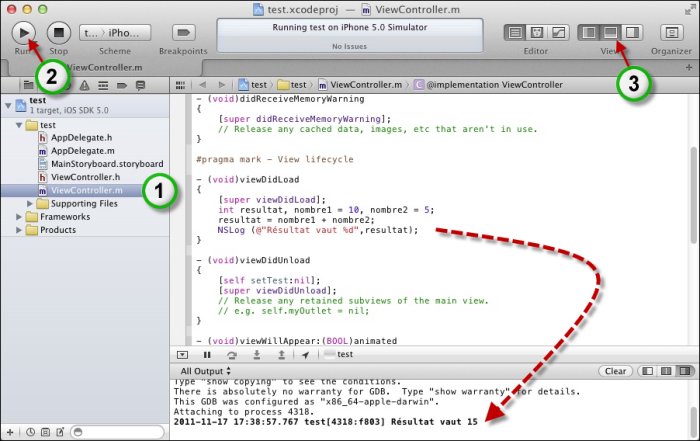Open the Organizer window
This screenshot has height=441, width=700.
click(670, 33)
